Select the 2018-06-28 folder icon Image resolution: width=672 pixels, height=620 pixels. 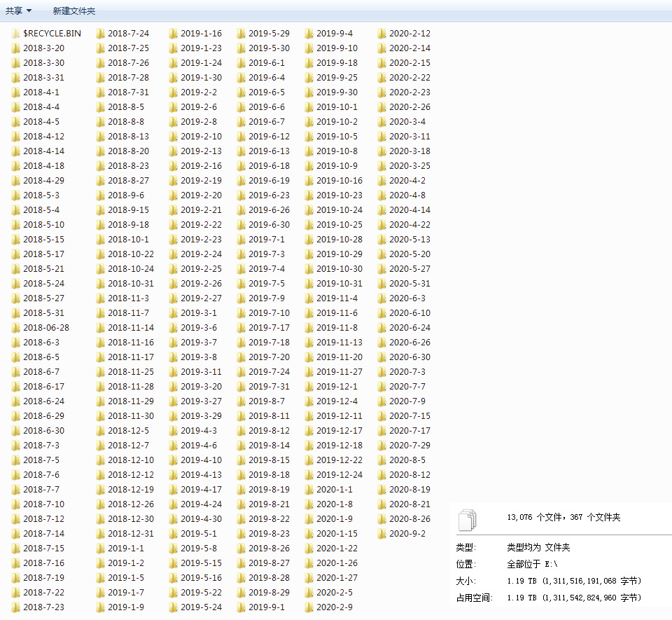coord(16,328)
